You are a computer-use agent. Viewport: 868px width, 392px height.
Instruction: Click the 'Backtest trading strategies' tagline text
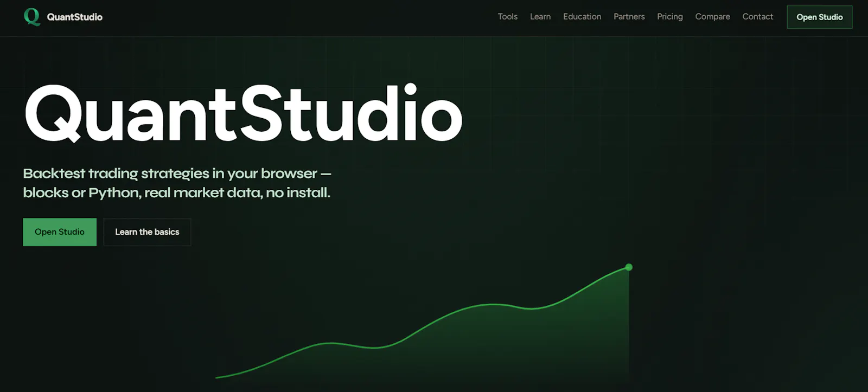[177, 183]
